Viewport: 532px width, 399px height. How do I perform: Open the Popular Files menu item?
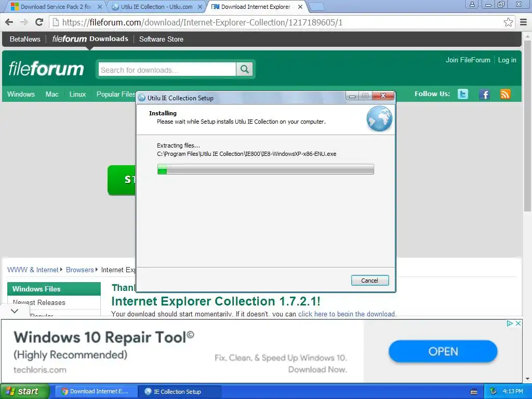pos(116,95)
